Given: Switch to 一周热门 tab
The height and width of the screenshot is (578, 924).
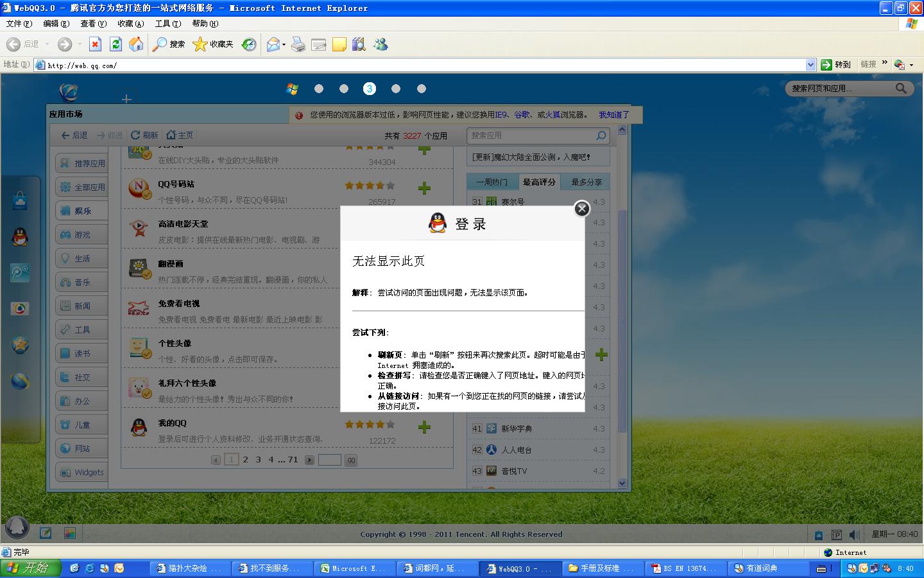Looking at the screenshot, I should 492,182.
